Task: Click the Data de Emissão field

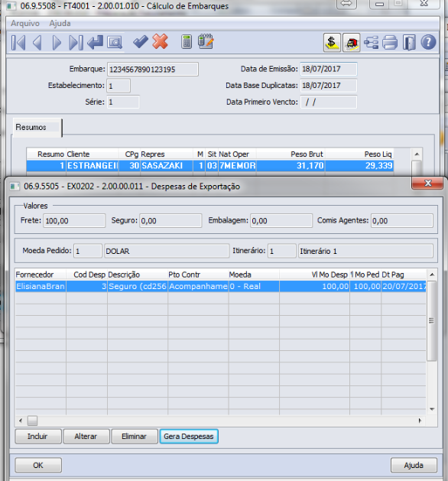Action: pos(329,69)
